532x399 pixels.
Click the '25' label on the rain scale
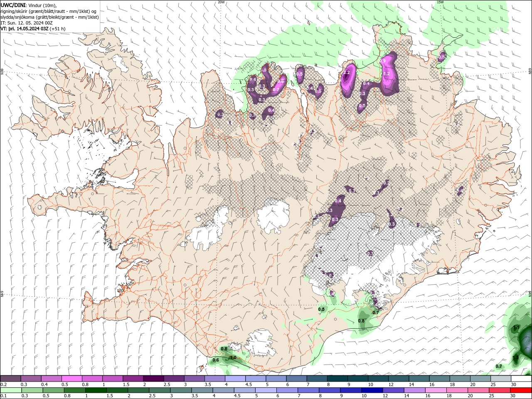(492, 396)
